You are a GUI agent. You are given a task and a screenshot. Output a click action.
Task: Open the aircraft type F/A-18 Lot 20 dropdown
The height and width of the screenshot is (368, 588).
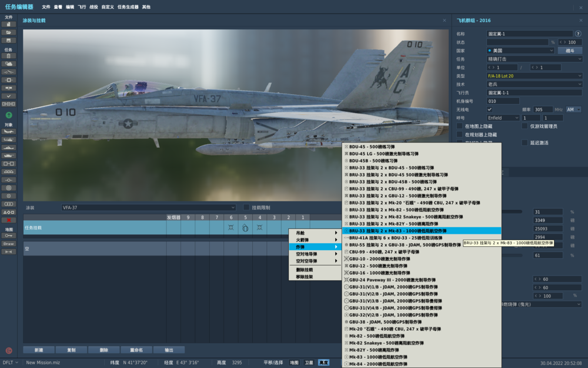534,76
